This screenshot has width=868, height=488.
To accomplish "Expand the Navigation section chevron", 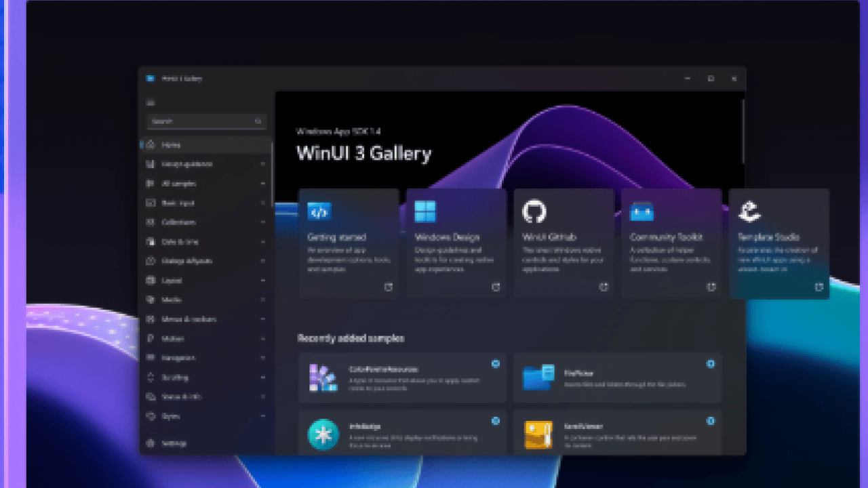I will 262,358.
